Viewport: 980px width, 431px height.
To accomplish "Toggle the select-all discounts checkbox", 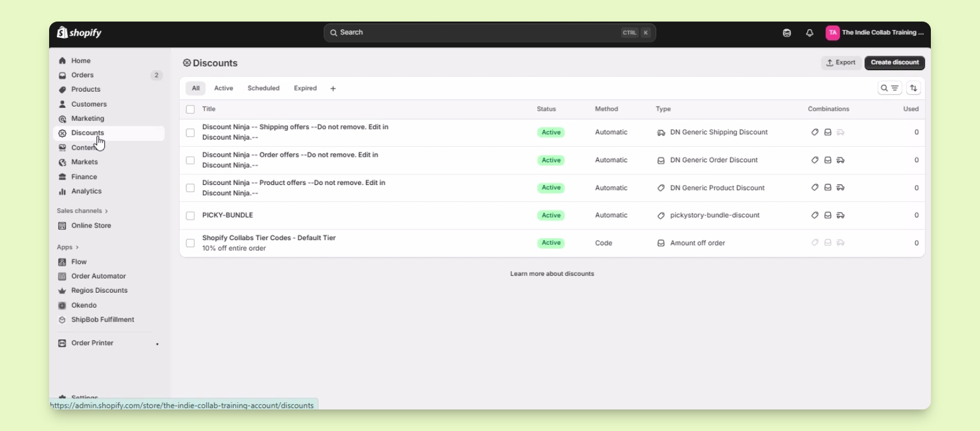I will (190, 110).
